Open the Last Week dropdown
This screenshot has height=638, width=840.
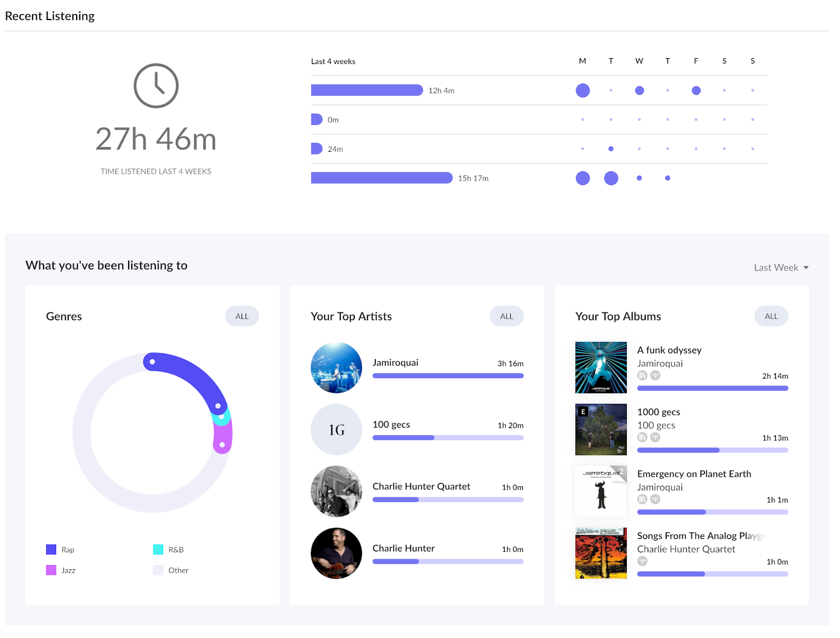(x=780, y=267)
